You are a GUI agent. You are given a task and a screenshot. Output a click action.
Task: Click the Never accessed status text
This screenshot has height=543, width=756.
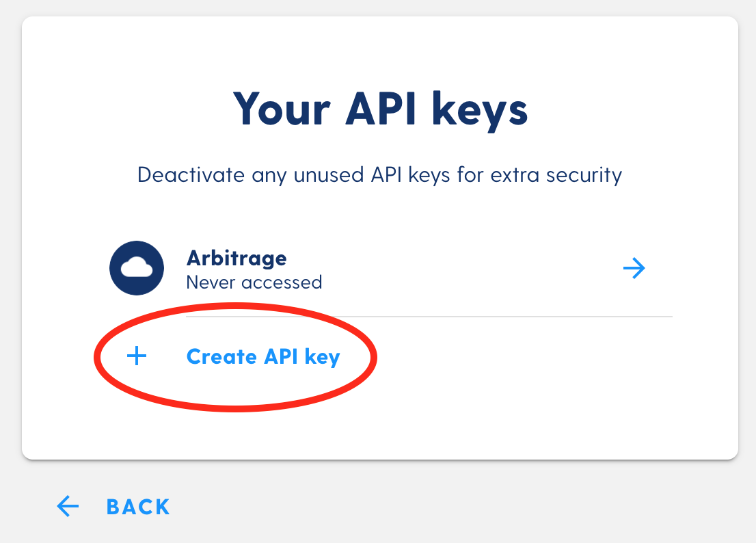(254, 282)
